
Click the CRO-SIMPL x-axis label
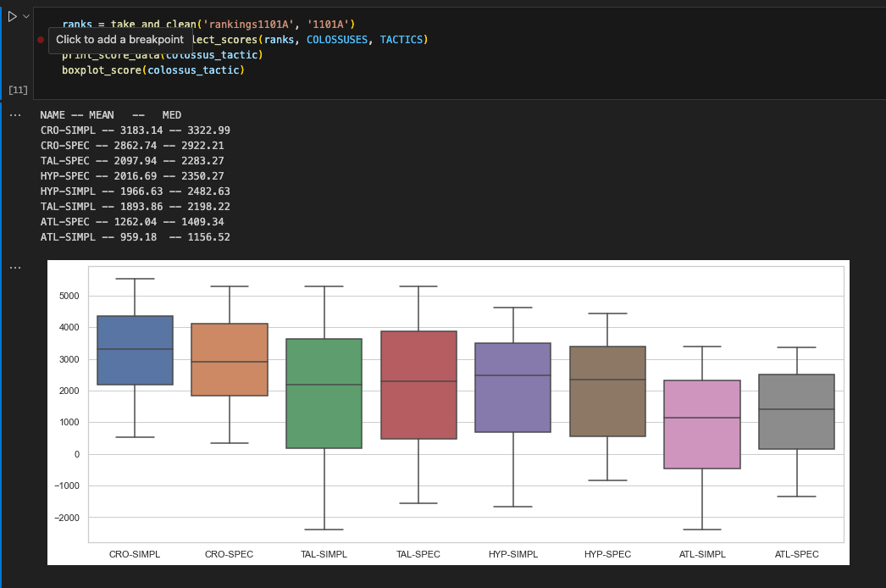tap(135, 555)
